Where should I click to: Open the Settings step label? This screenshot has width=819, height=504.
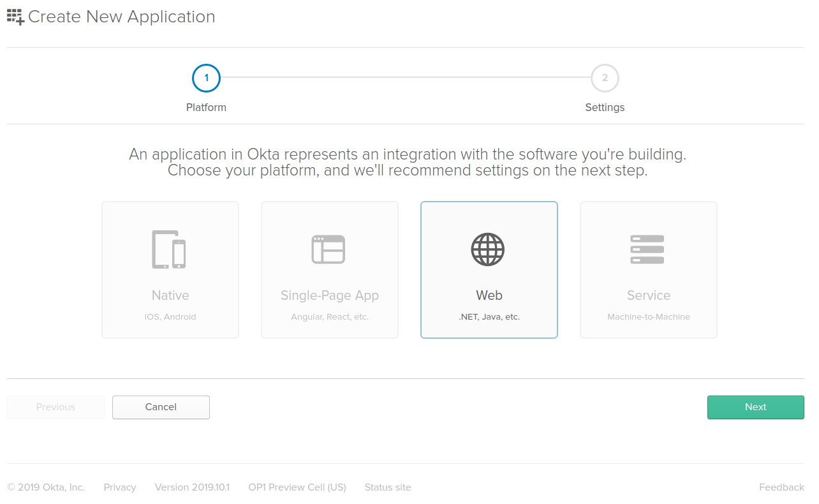[x=605, y=107]
